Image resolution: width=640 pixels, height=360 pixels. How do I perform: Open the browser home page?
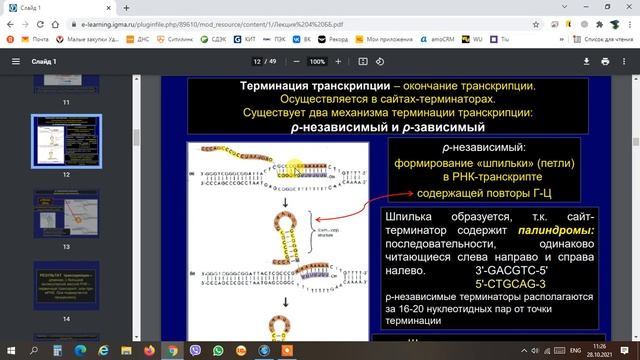(x=55, y=24)
